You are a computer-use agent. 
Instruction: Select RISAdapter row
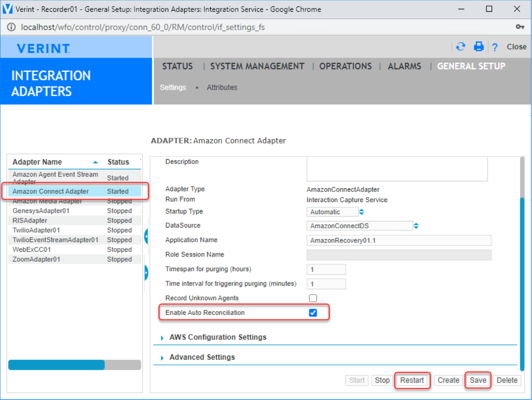(x=74, y=221)
